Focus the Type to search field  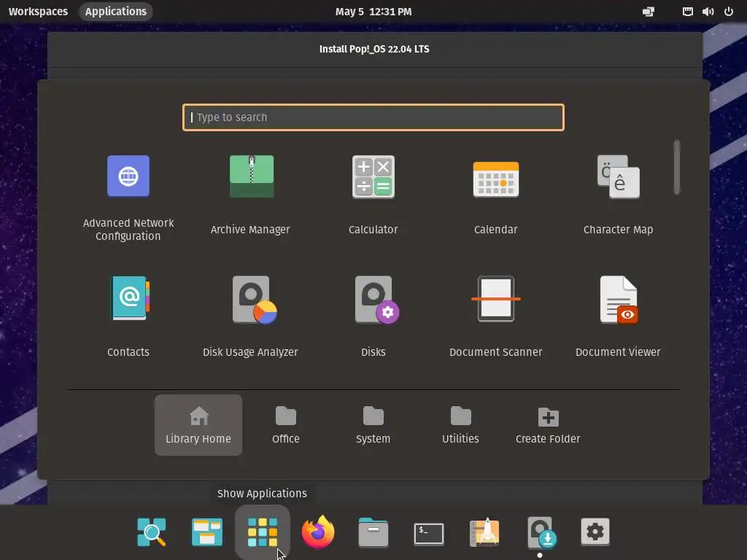pos(373,117)
